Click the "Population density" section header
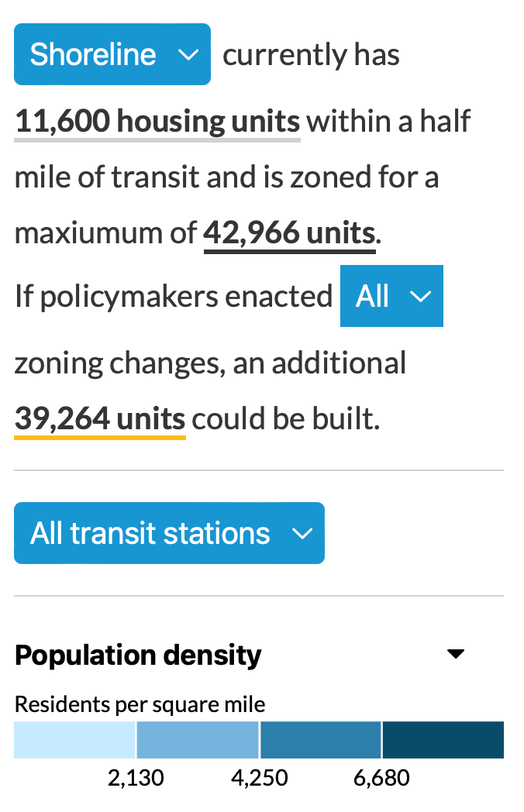The height and width of the screenshot is (812, 524). 137,655
